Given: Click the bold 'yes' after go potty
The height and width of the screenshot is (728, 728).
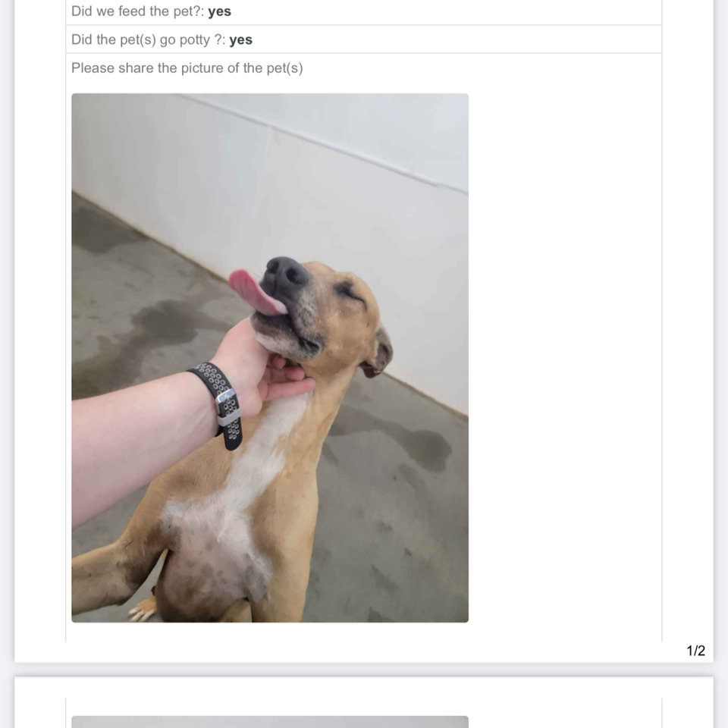Looking at the screenshot, I should 240,40.
